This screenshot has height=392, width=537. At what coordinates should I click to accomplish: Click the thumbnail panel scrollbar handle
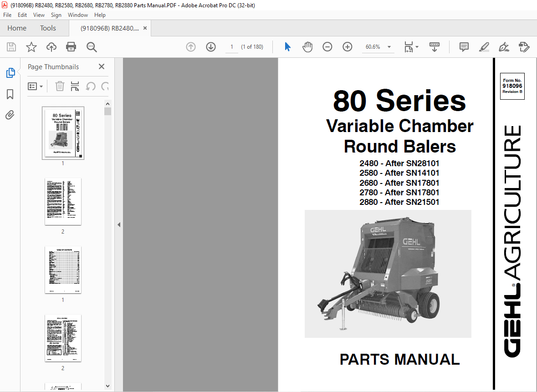tap(107, 112)
